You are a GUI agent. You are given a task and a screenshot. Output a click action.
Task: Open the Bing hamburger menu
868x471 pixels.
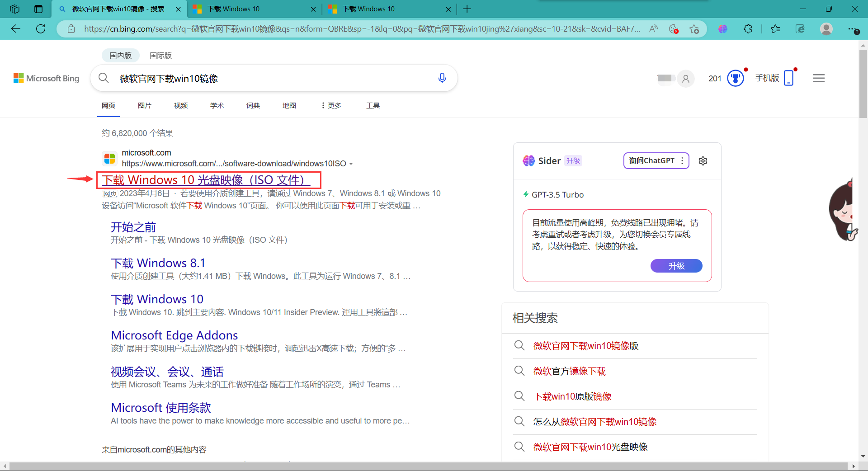coord(818,78)
